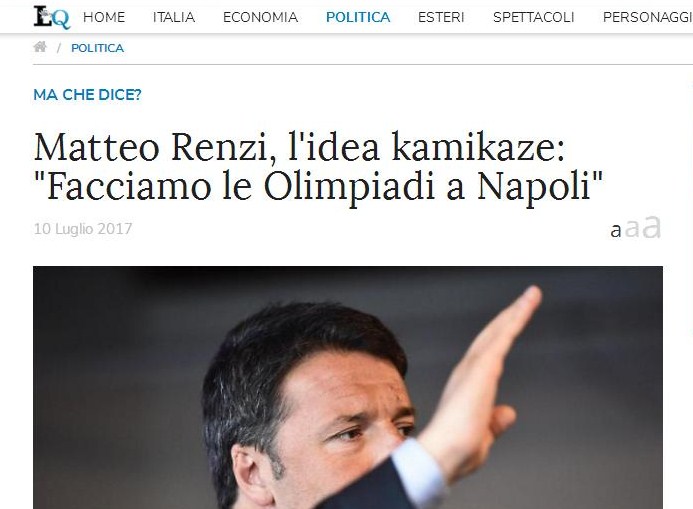This screenshot has width=693, height=509.
Task: Click the 'Olimpiadi a Napoli' headline line
Action: point(318,186)
